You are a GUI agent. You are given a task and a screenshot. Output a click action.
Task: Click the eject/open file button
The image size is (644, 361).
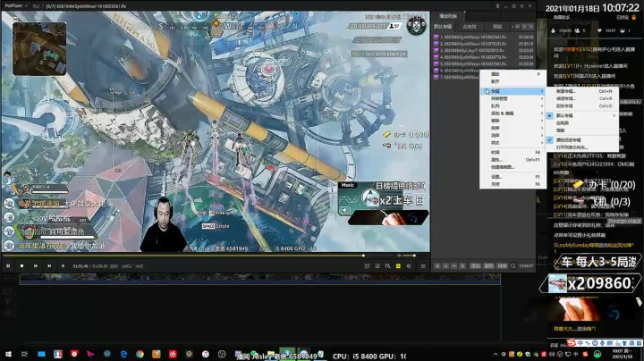coord(63,266)
